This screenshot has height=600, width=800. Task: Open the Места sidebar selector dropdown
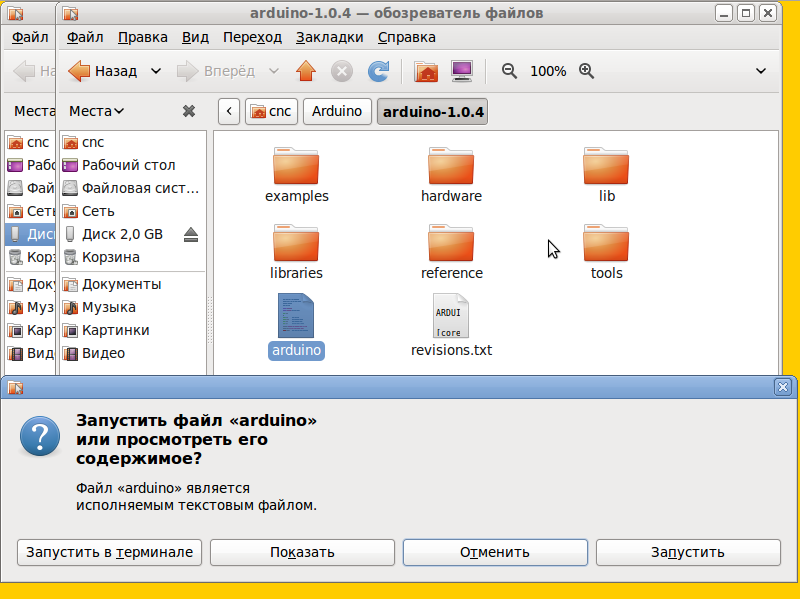(96, 111)
